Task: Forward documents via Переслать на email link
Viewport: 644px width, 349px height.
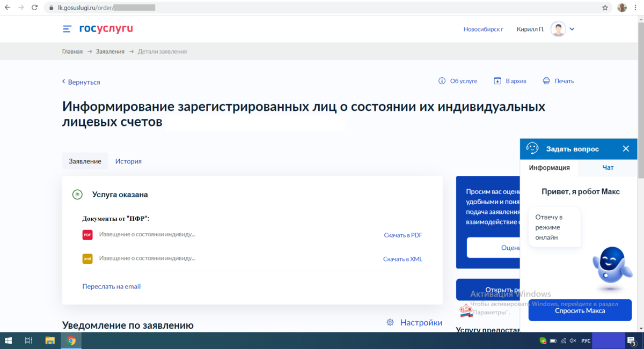Action: point(111,286)
